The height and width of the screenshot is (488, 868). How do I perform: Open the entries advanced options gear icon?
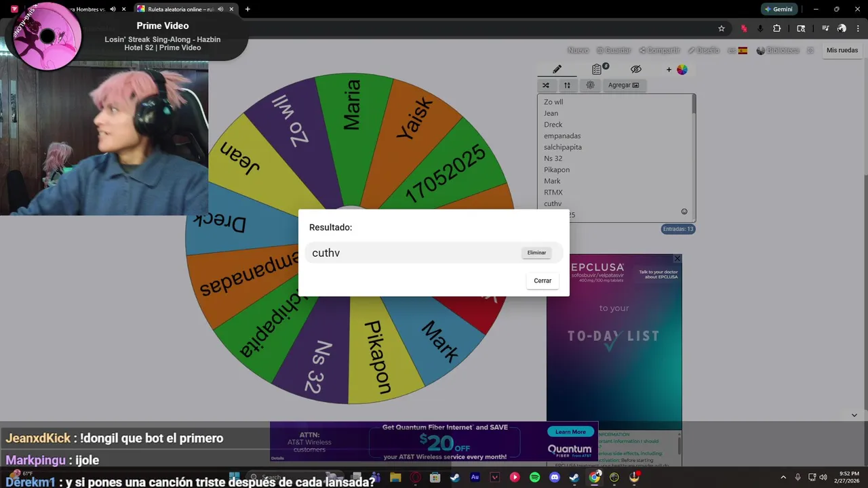pyautogui.click(x=590, y=85)
